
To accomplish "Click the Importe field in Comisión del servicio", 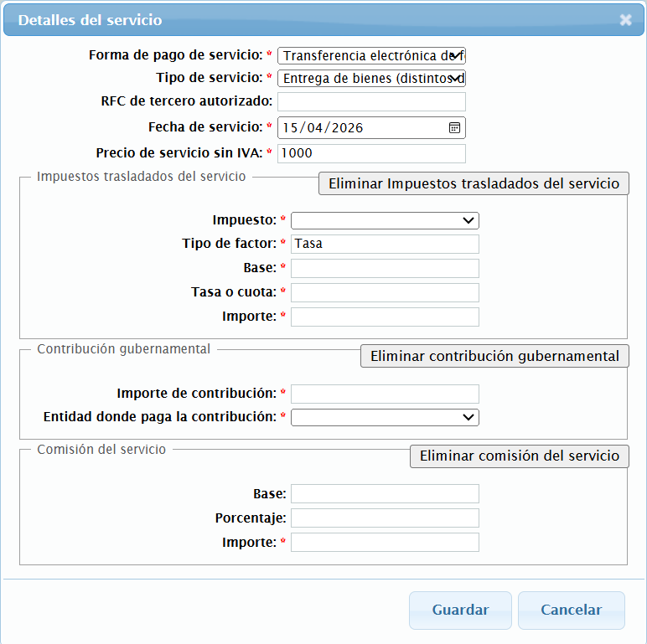I will coord(385,543).
